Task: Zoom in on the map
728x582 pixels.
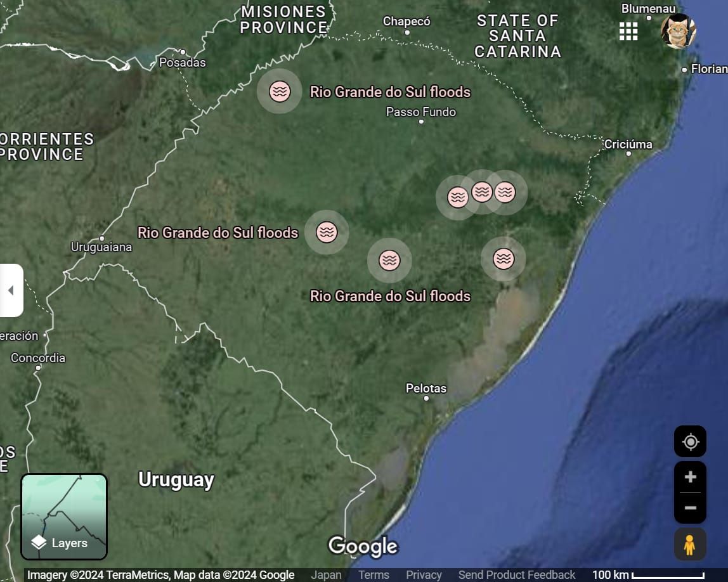Action: pyautogui.click(x=690, y=477)
